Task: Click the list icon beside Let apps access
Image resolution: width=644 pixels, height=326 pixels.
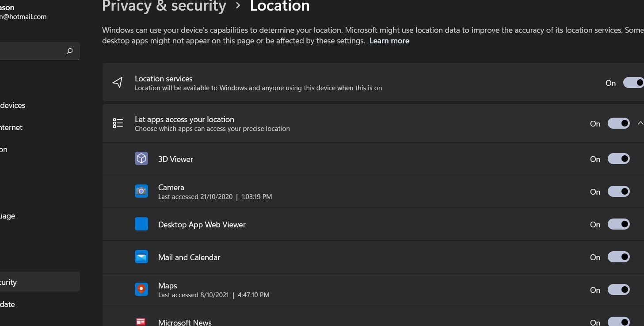Action: pos(118,123)
